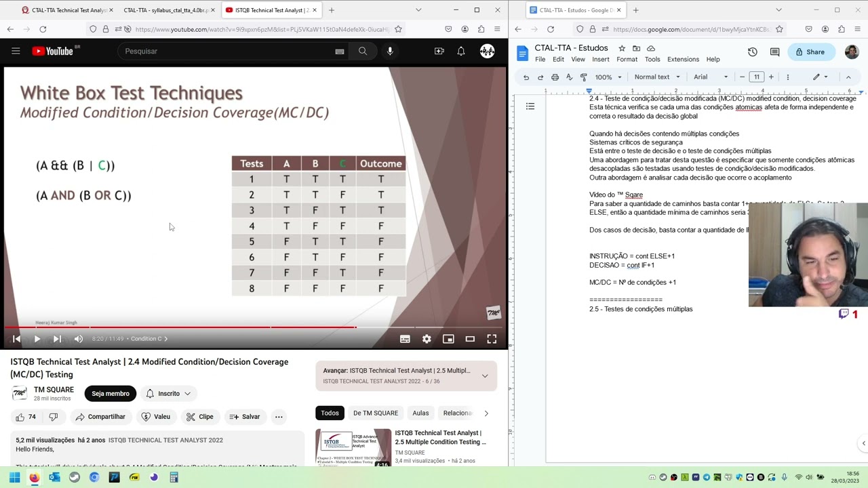Viewport: 868px width, 488px height.
Task: Click the YouTube search magnifier button
Action: (363, 51)
